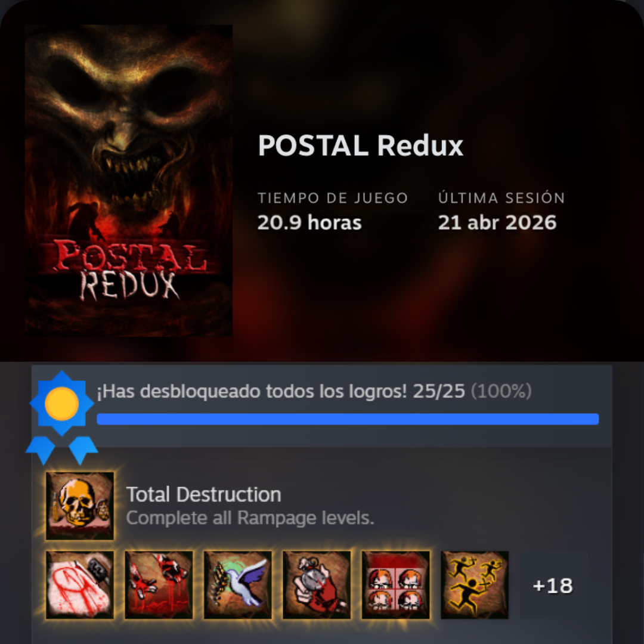The height and width of the screenshot is (644, 644).
Task: Click the fist holding stopwatch achievement icon
Action: pos(317,585)
